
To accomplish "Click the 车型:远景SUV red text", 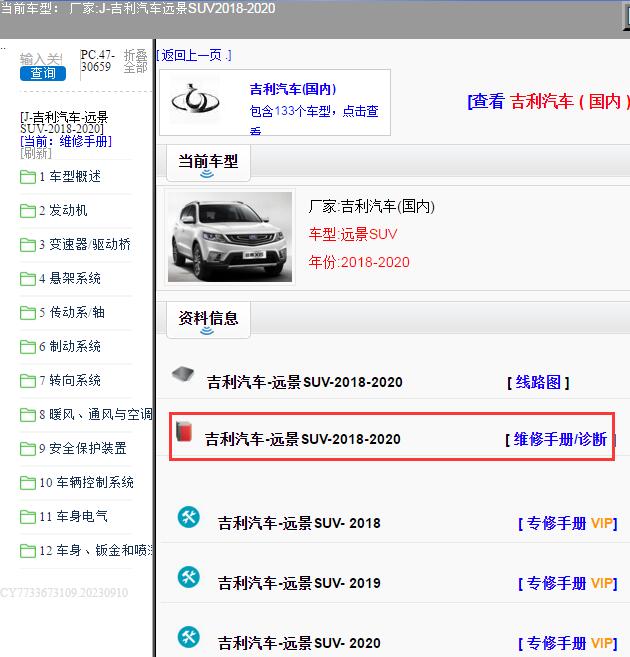I will tap(353, 234).
